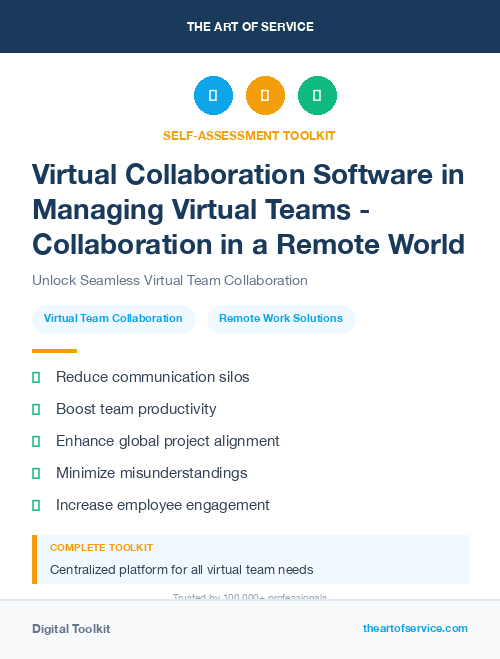500x659 pixels.
Task: Select the Remote Work Solutions tag
Action: tap(281, 319)
